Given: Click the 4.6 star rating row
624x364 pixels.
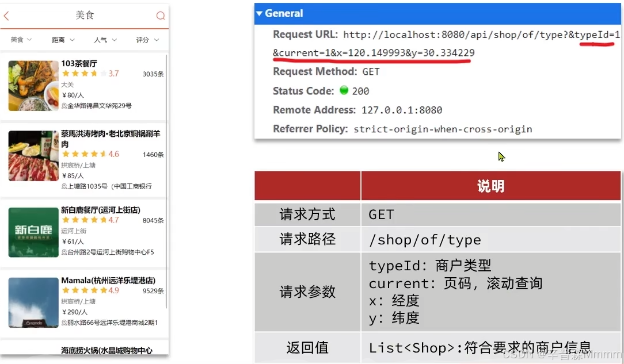Looking at the screenshot, I should [90, 154].
